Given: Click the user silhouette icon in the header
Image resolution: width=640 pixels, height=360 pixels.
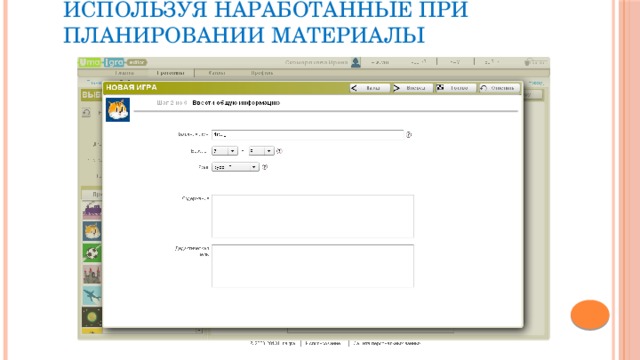Looking at the screenshot, I should tap(356, 62).
